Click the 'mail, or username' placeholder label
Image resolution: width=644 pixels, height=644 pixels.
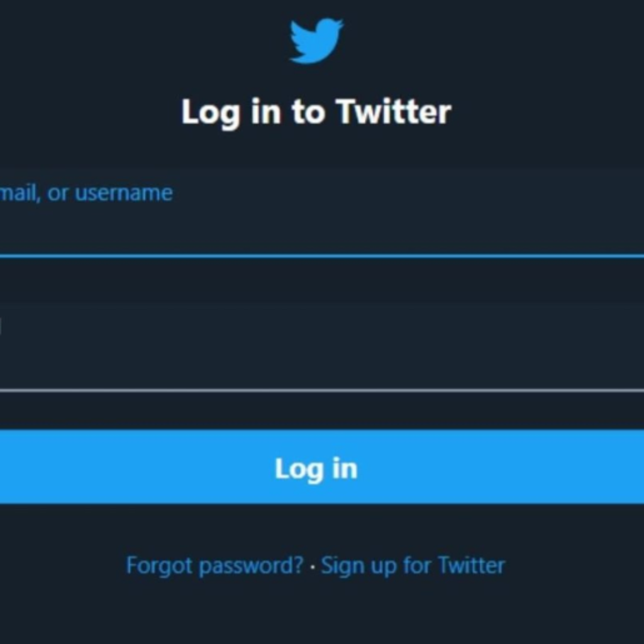coord(86,193)
